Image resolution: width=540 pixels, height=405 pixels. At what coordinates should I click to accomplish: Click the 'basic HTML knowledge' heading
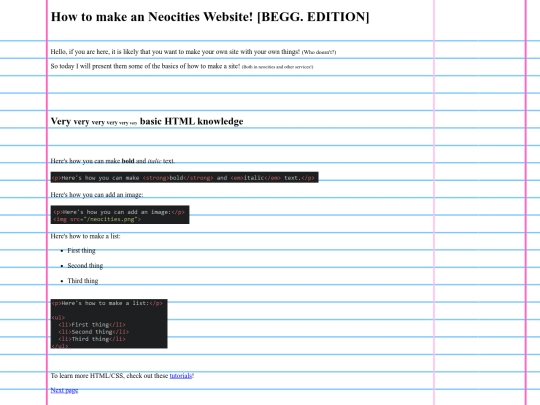click(147, 121)
